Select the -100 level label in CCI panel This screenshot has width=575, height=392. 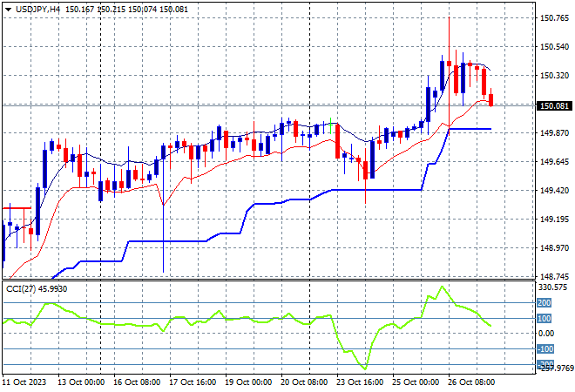click(545, 349)
